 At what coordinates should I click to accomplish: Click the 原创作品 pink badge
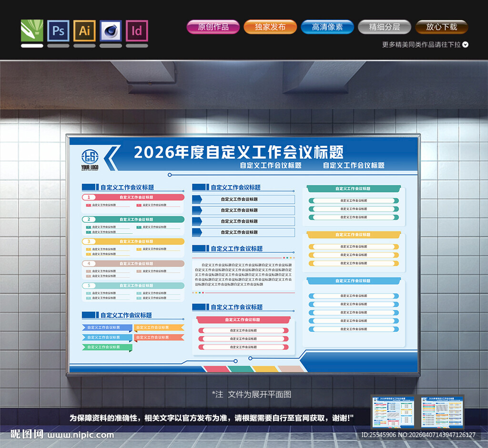click(x=213, y=27)
